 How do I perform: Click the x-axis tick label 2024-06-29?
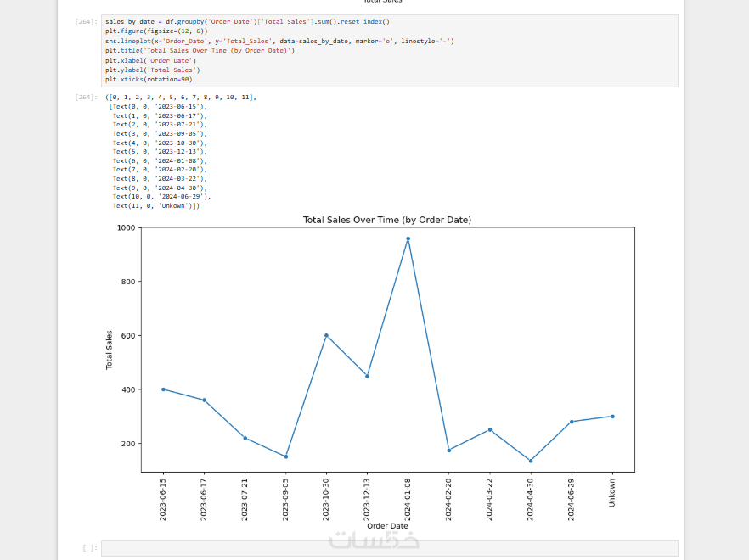pos(572,500)
